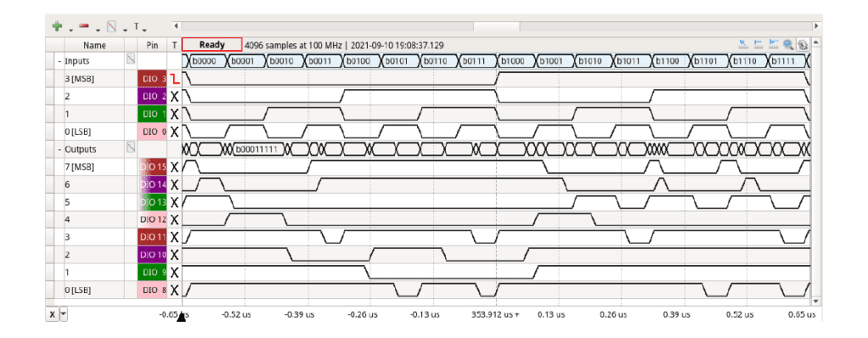
Task: Click the quick measure magnifier icon
Action: coord(788,45)
